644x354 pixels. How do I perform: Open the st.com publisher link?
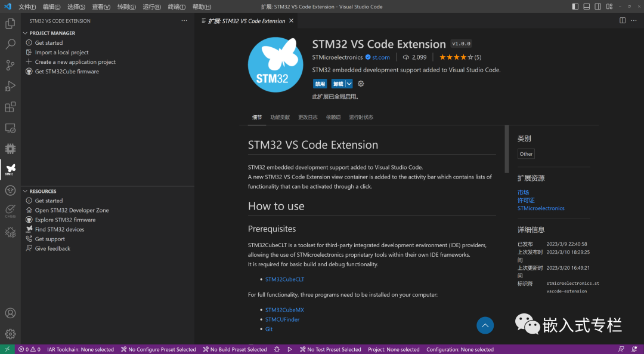380,57
